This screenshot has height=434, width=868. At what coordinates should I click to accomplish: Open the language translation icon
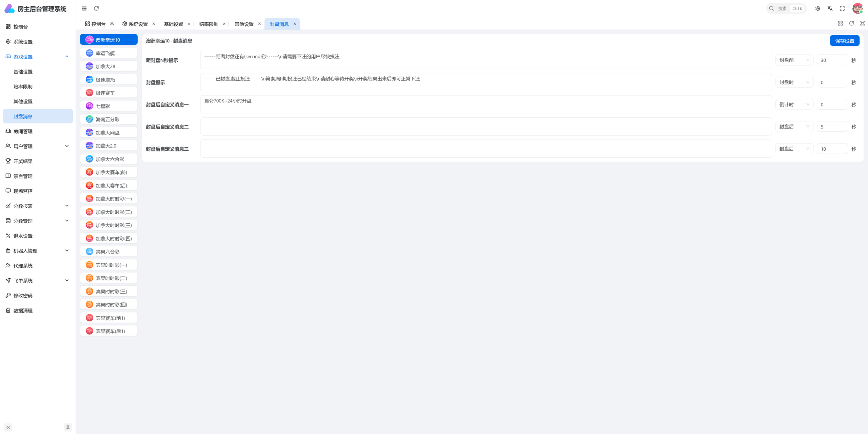830,8
